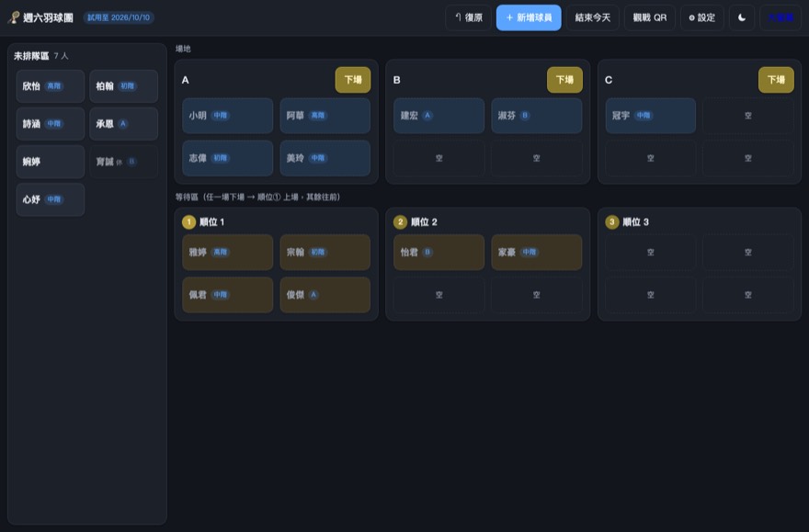Image resolution: width=809 pixels, height=532 pixels.
Task: Click the 場地 section label
Action: click(183, 49)
